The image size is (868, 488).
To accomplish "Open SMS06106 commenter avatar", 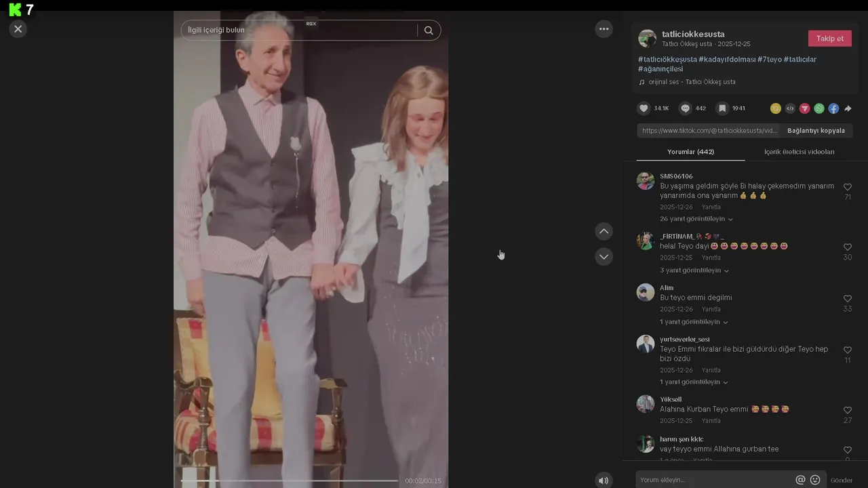I will (646, 181).
